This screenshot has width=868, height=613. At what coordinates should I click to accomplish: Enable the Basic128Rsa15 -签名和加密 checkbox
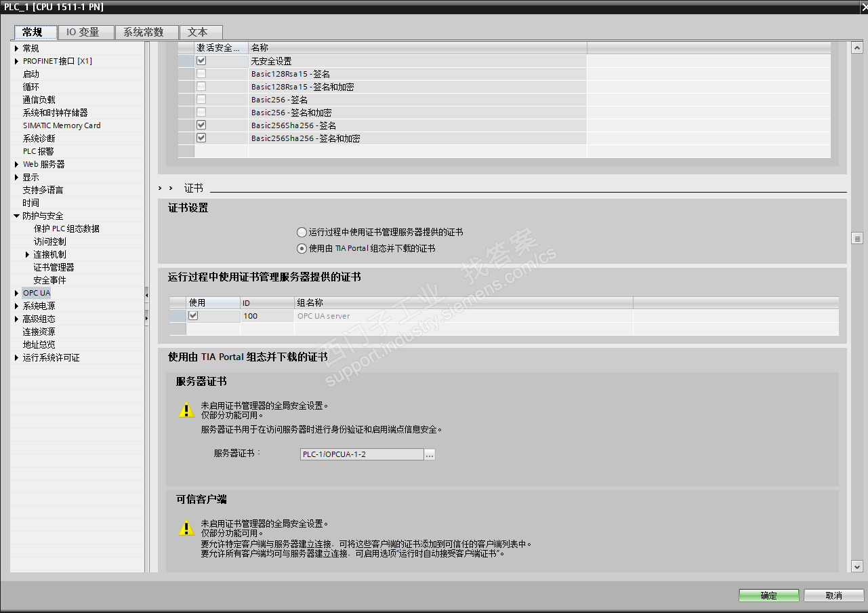pyautogui.click(x=201, y=86)
